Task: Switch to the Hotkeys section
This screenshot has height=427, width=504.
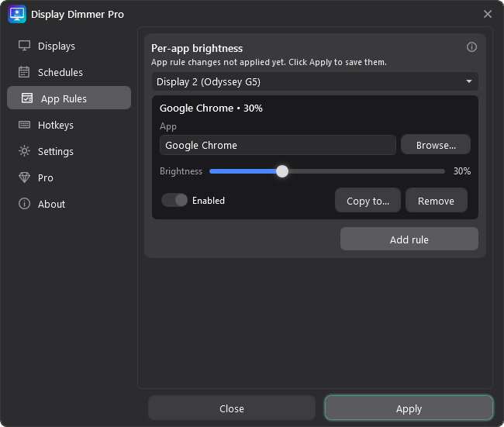Action: pos(69,125)
